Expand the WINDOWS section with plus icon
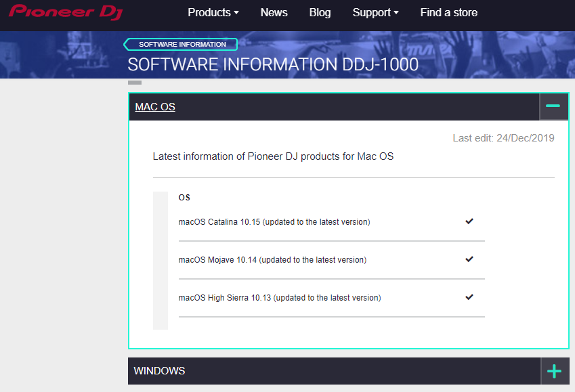The width and height of the screenshot is (575, 392). click(555, 371)
